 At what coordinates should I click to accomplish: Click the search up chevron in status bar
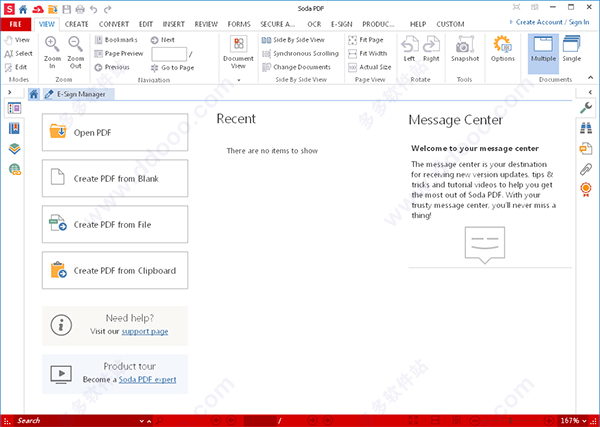pyautogui.click(x=149, y=421)
